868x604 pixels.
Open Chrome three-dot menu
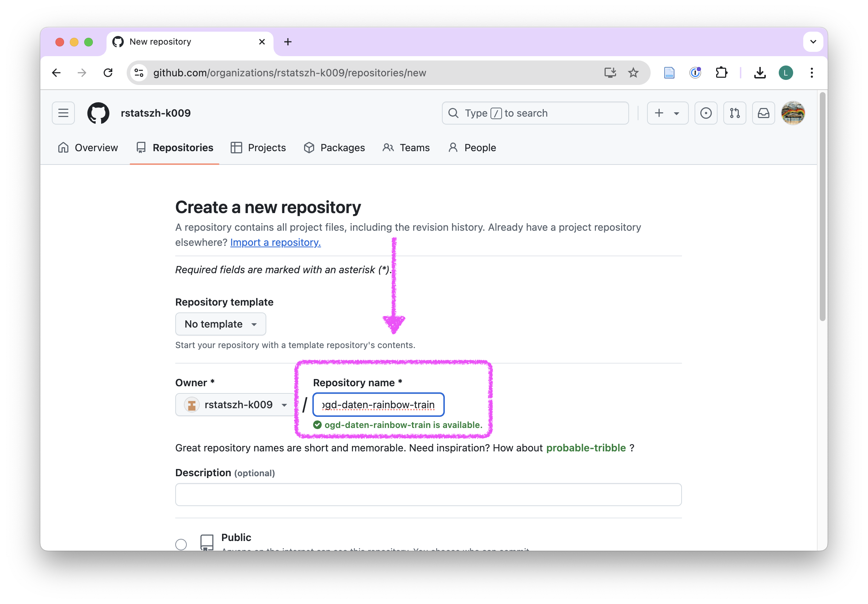(x=811, y=73)
